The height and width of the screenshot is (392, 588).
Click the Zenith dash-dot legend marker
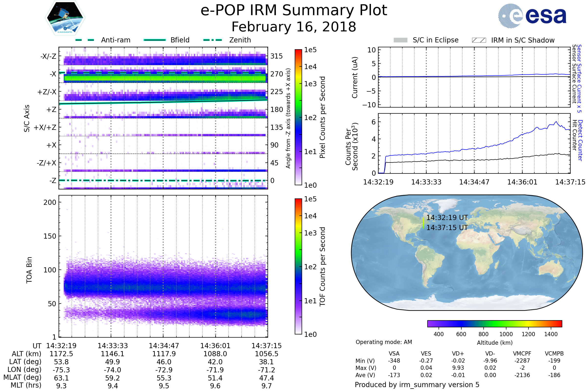[x=213, y=40]
